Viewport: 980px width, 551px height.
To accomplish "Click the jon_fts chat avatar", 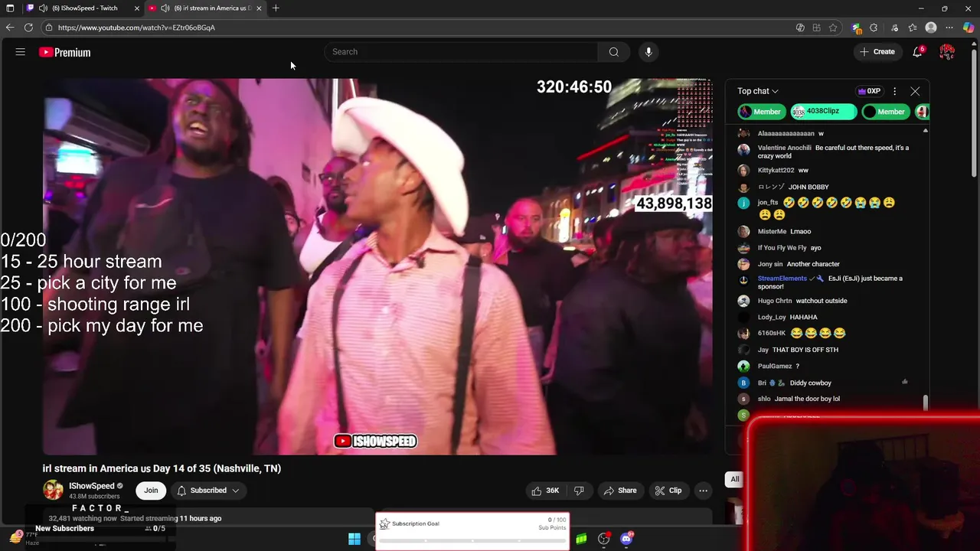I will (743, 203).
